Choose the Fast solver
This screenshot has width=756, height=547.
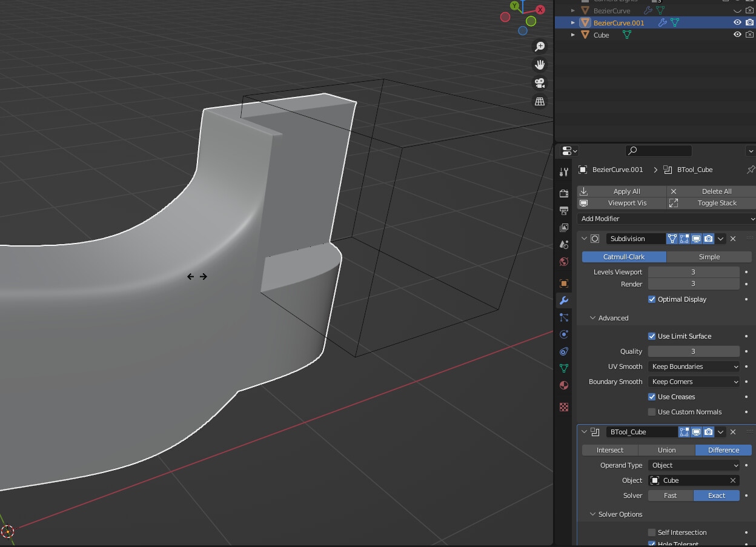(x=670, y=496)
